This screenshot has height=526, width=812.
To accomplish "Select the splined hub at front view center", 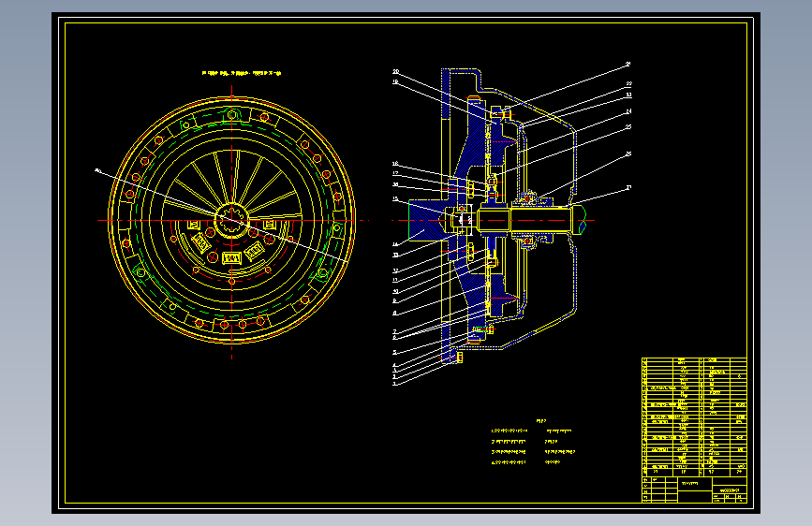I will [x=231, y=221].
